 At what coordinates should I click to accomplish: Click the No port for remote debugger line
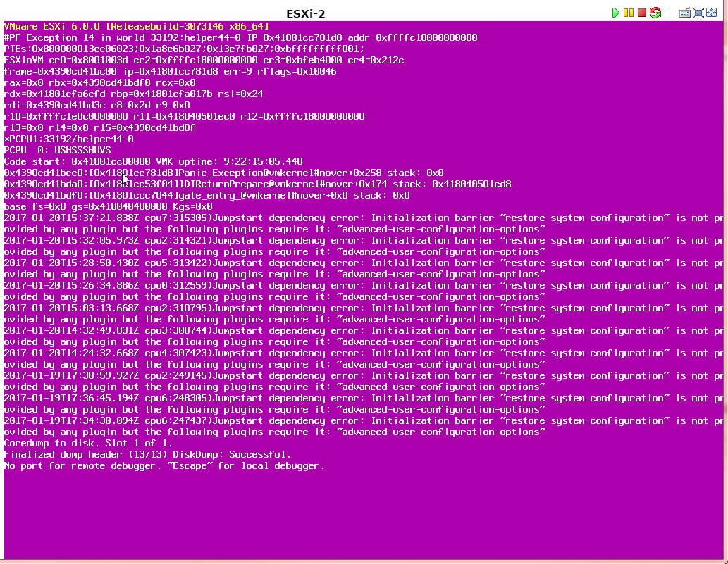click(x=164, y=465)
